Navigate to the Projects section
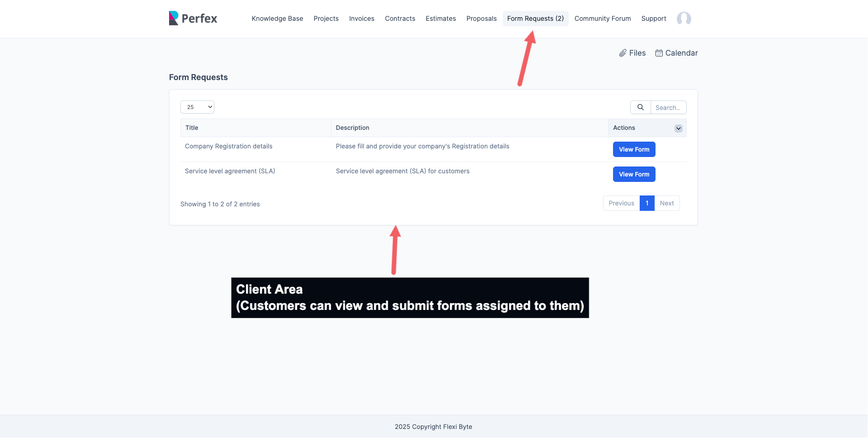 (326, 19)
